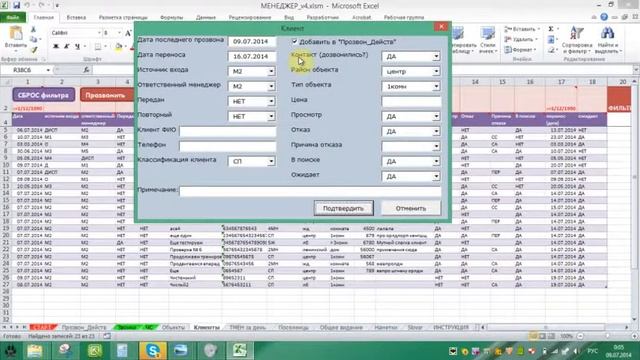
Task: Click the Format Painter brush icon
Action: (33, 49)
